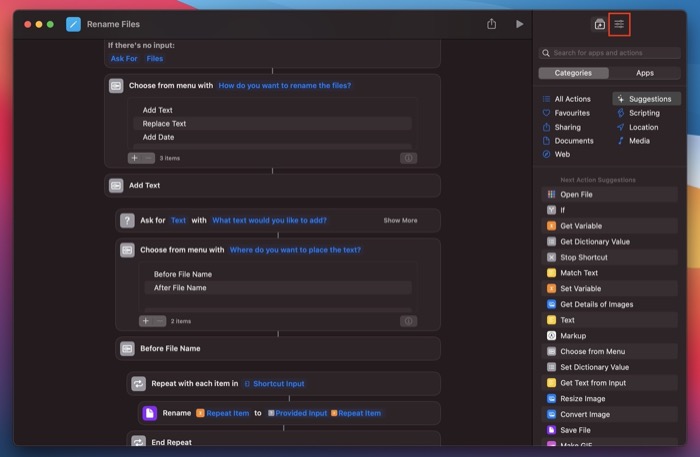Add an item with plus in 2 items menu
Screen dimensions: 700x457
point(146,321)
